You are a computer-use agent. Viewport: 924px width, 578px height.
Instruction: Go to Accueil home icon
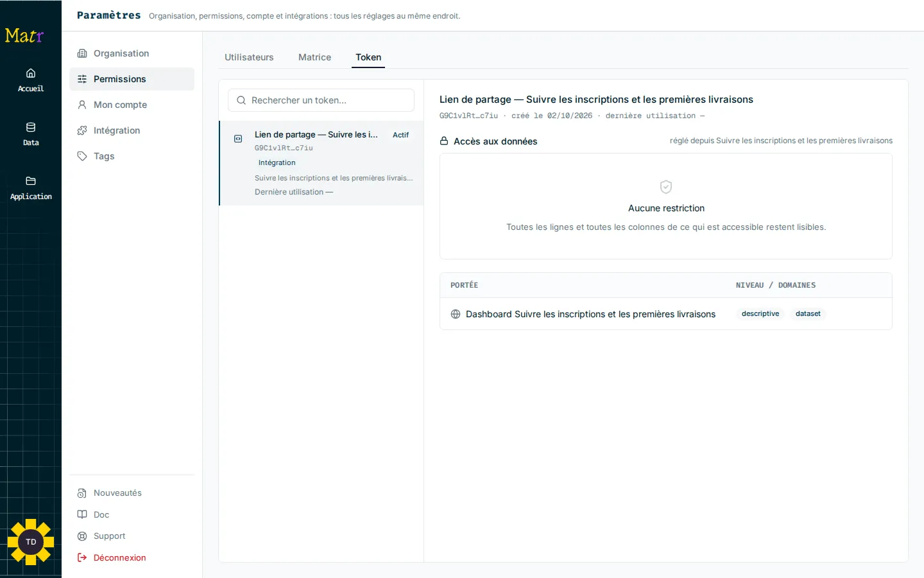[x=31, y=73]
